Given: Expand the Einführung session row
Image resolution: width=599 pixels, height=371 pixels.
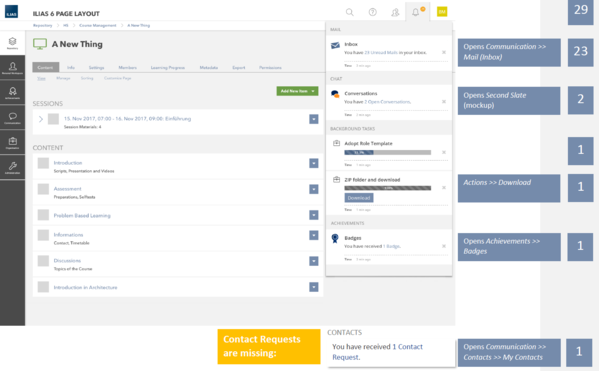Looking at the screenshot, I should coord(41,119).
